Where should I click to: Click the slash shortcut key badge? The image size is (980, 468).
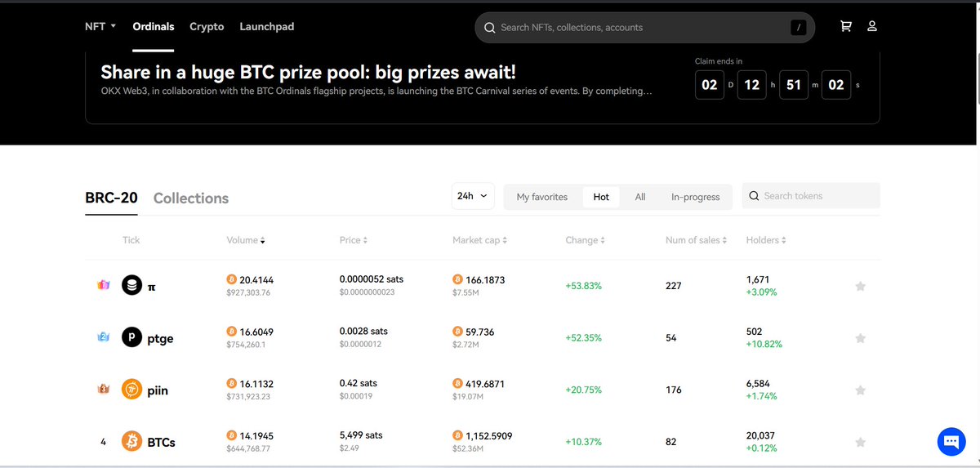click(799, 27)
